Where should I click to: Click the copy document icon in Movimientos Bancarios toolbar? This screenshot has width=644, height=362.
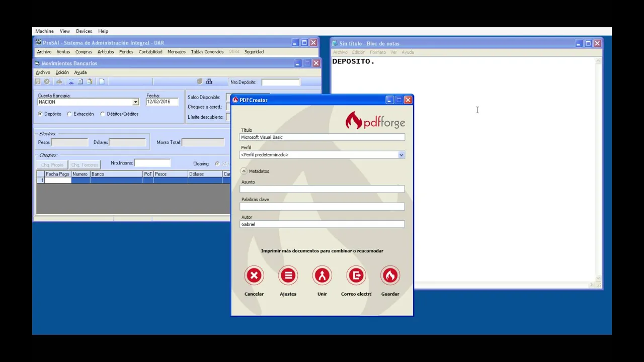click(80, 82)
